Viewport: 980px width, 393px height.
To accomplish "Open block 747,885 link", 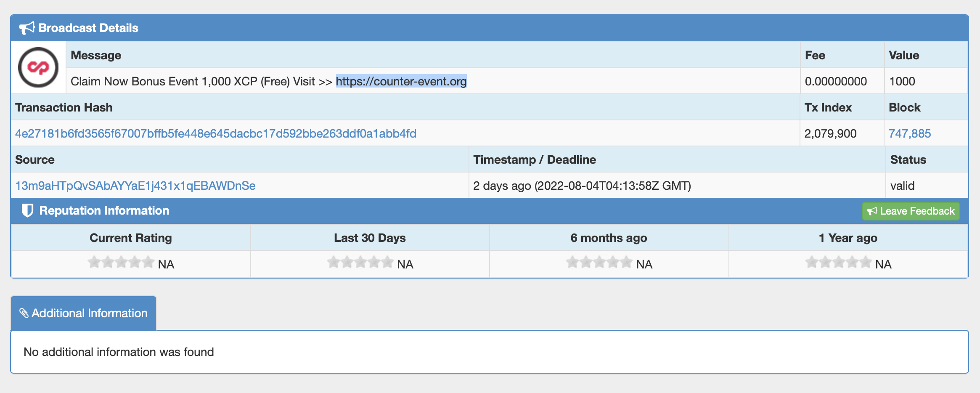I will (x=910, y=133).
